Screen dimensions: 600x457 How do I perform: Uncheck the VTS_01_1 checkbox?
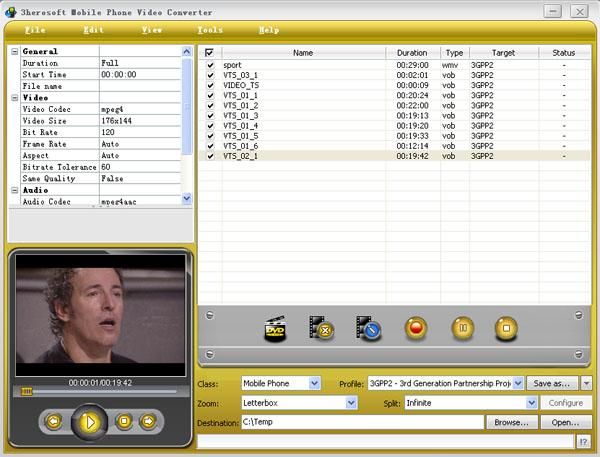pos(210,95)
